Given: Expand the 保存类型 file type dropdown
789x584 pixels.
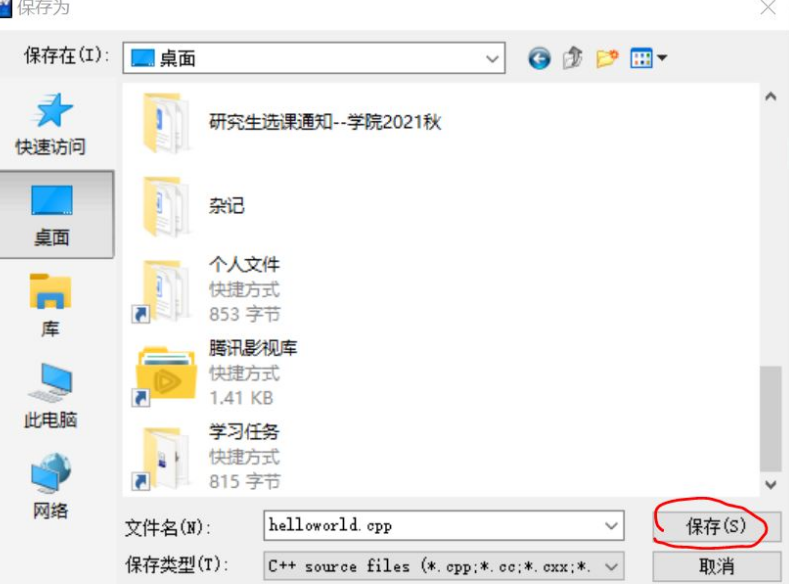Looking at the screenshot, I should pyautogui.click(x=611, y=567).
